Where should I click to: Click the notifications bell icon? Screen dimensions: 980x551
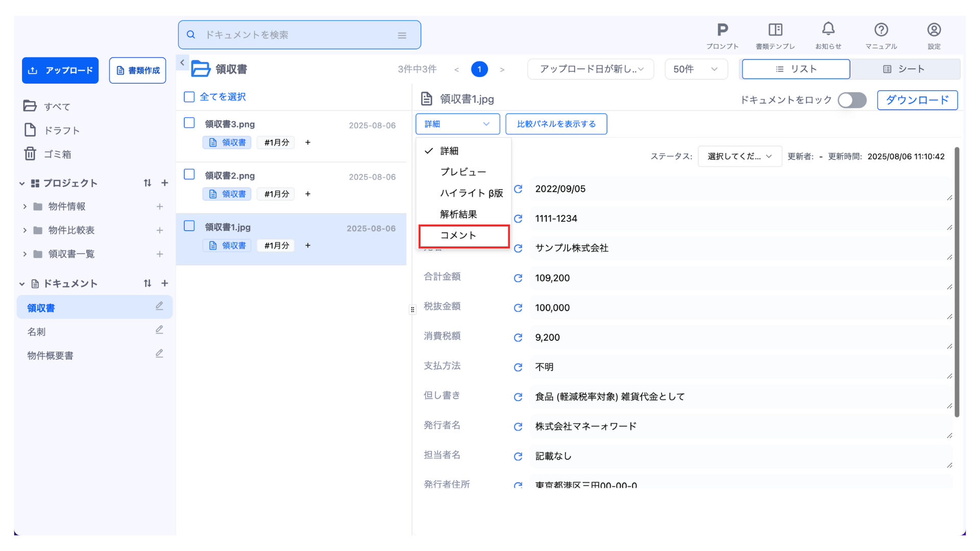click(x=828, y=30)
